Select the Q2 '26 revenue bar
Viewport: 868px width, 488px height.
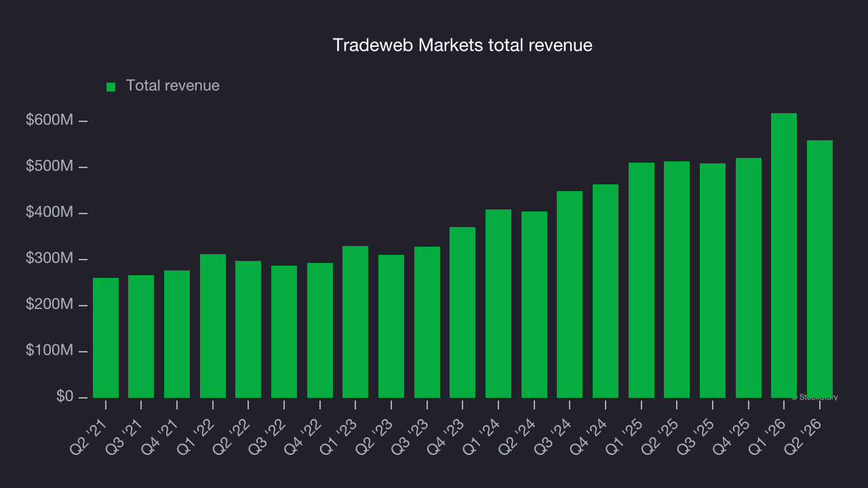[x=820, y=269]
